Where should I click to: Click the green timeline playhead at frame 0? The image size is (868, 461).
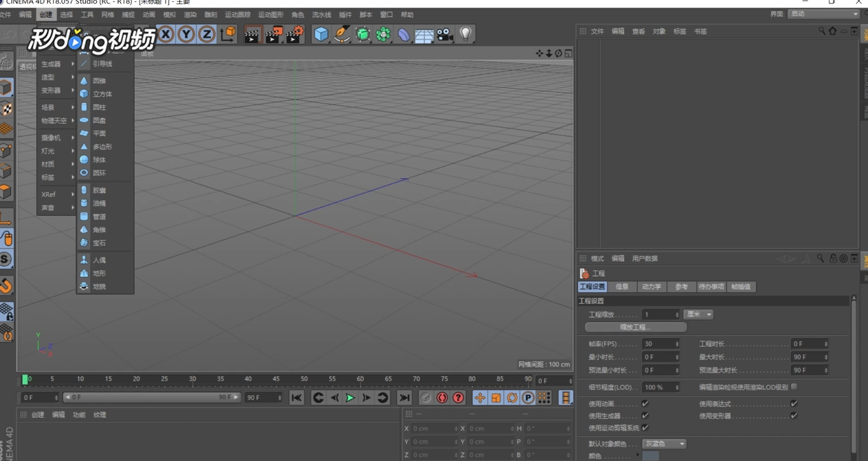tap(25, 379)
